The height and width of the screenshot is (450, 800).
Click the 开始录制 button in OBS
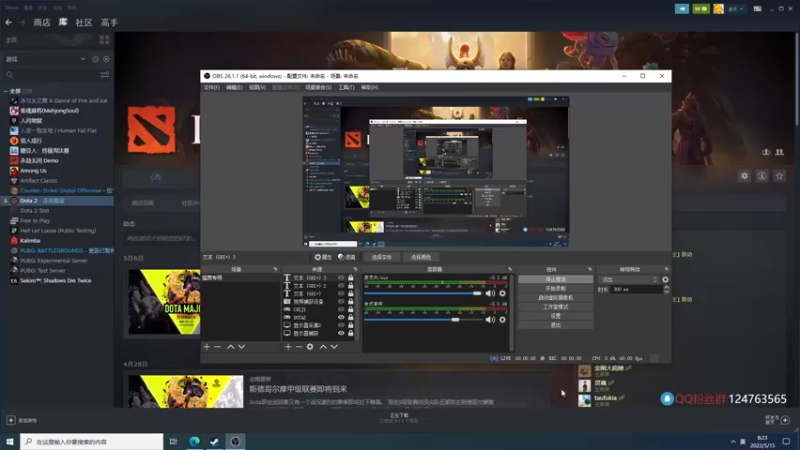coord(556,289)
